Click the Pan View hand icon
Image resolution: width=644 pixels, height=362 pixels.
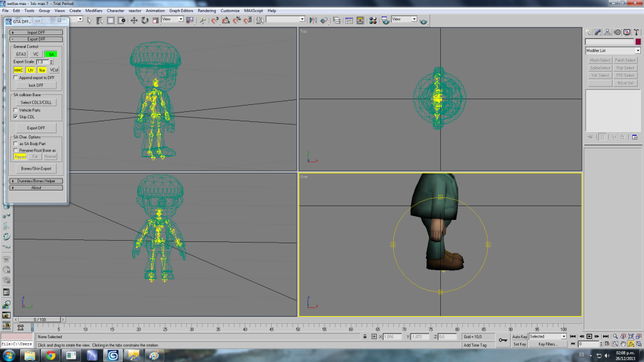[623, 344]
